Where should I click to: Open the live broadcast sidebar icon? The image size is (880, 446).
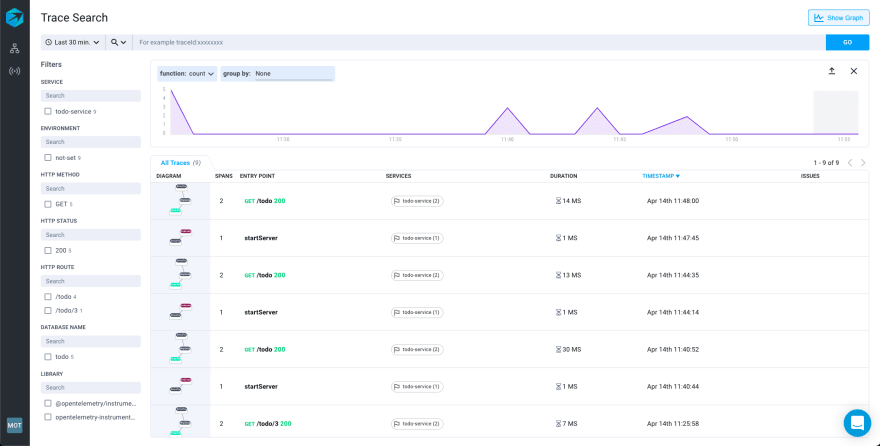(x=15, y=71)
